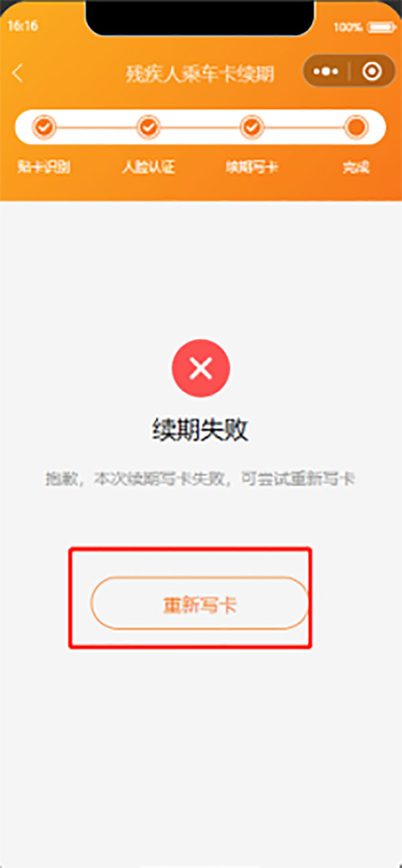Select the 人脸认证 step checkmark
402x868 pixels.
pyautogui.click(x=148, y=127)
